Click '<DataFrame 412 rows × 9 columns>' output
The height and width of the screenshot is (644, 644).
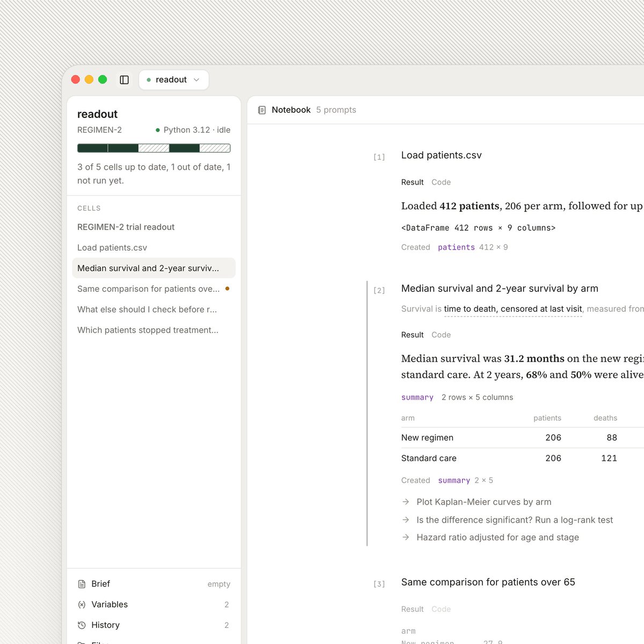478,228
